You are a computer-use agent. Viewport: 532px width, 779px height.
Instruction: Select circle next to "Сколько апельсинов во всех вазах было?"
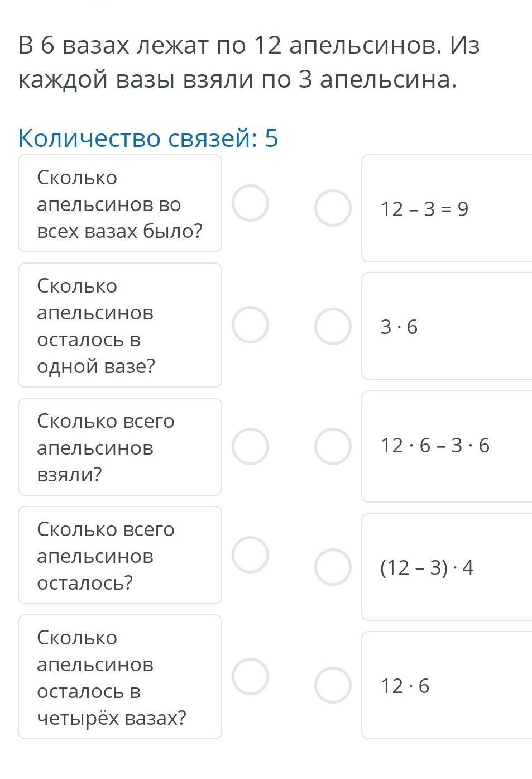(x=250, y=203)
